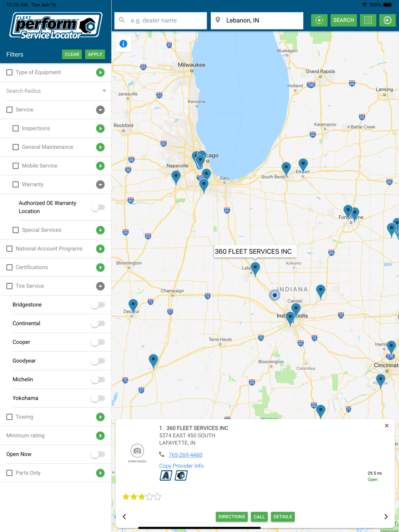Tap the three-star rating on provider card
Image resolution: width=399 pixels, height=532 pixels.
click(x=142, y=497)
